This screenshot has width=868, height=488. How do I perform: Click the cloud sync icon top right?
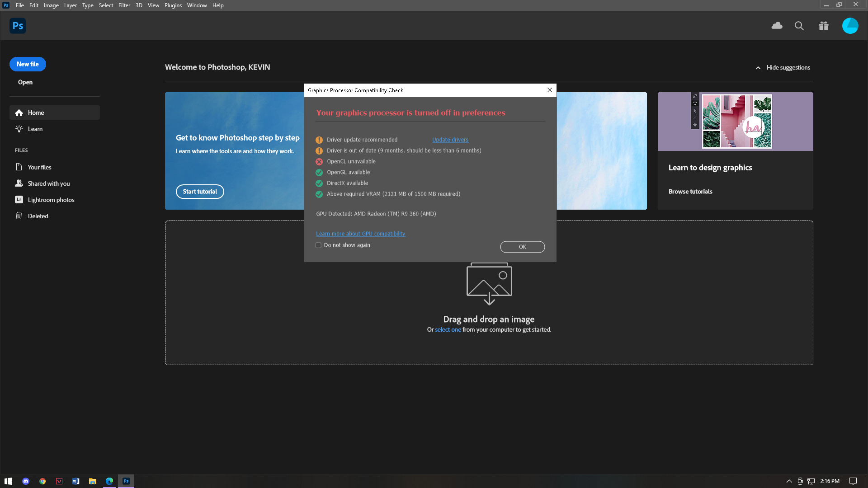(x=777, y=26)
